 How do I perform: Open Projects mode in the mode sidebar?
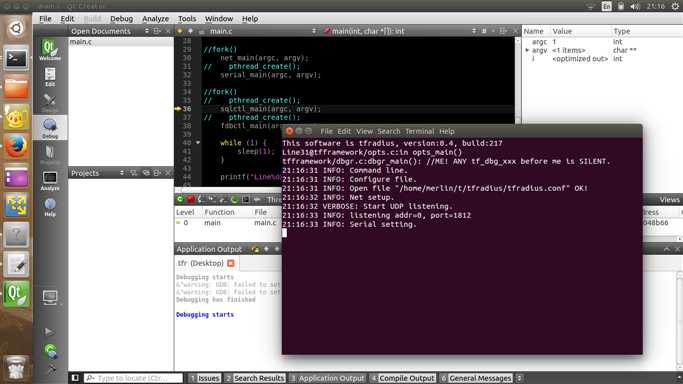(50, 155)
